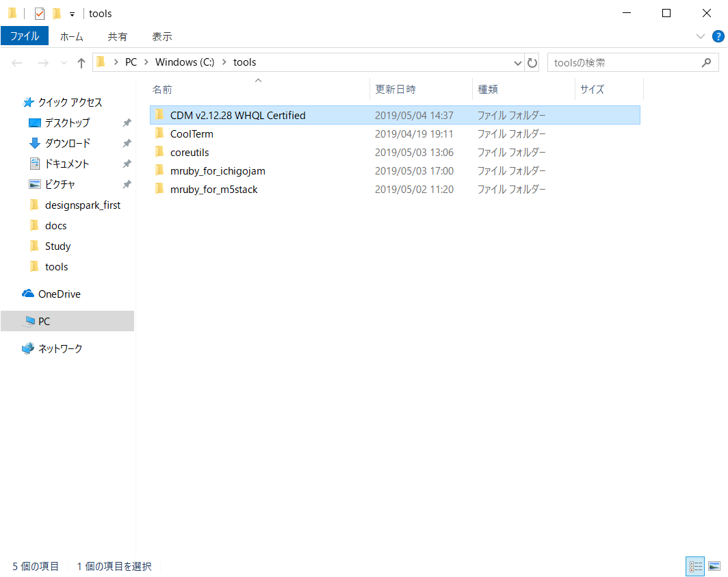Open Study folder in navigation pane
The image size is (728, 577).
click(57, 246)
